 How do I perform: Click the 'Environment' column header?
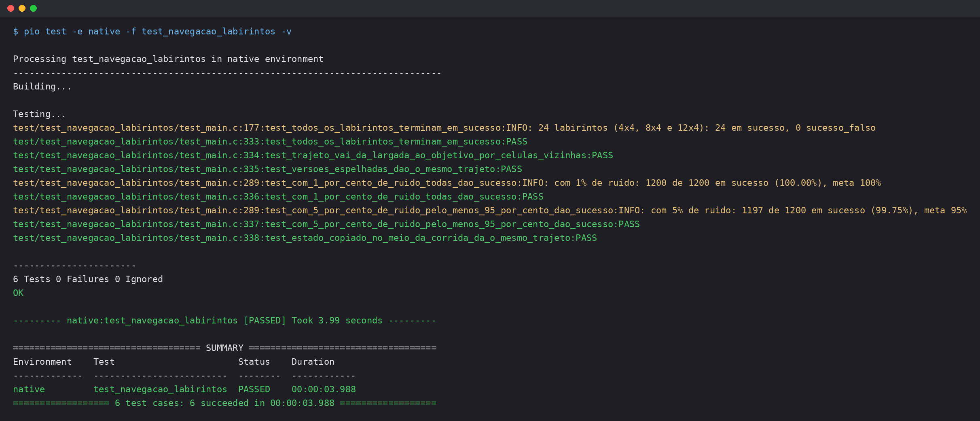tap(42, 362)
